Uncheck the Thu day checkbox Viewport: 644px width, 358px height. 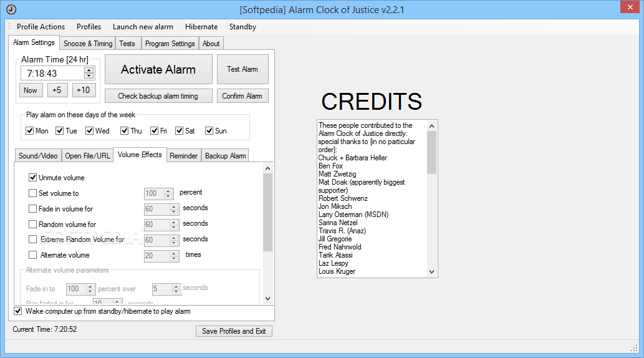click(124, 131)
